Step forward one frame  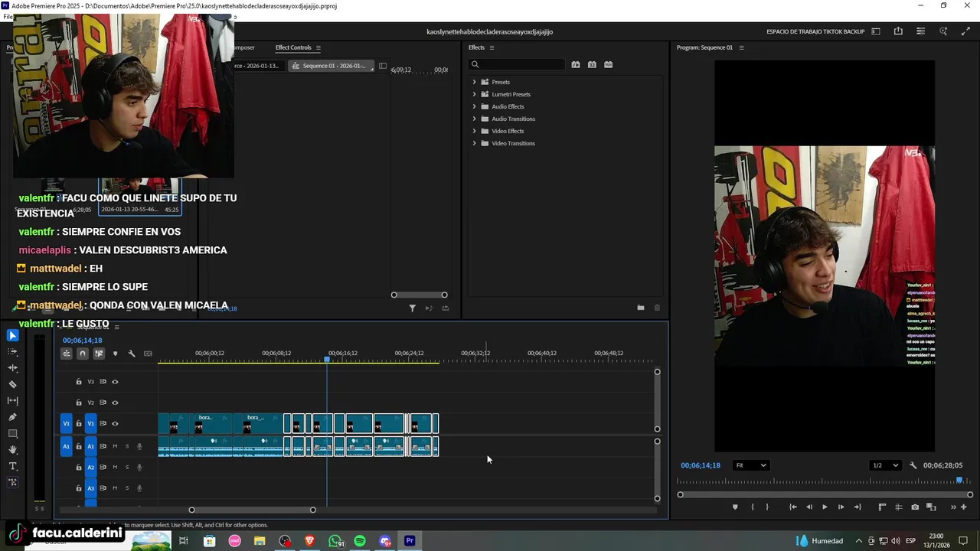point(841,507)
